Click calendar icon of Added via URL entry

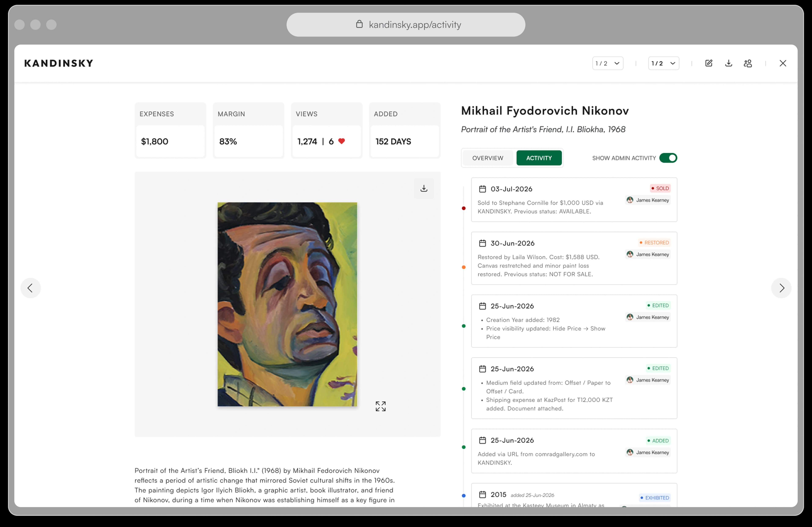click(x=482, y=440)
